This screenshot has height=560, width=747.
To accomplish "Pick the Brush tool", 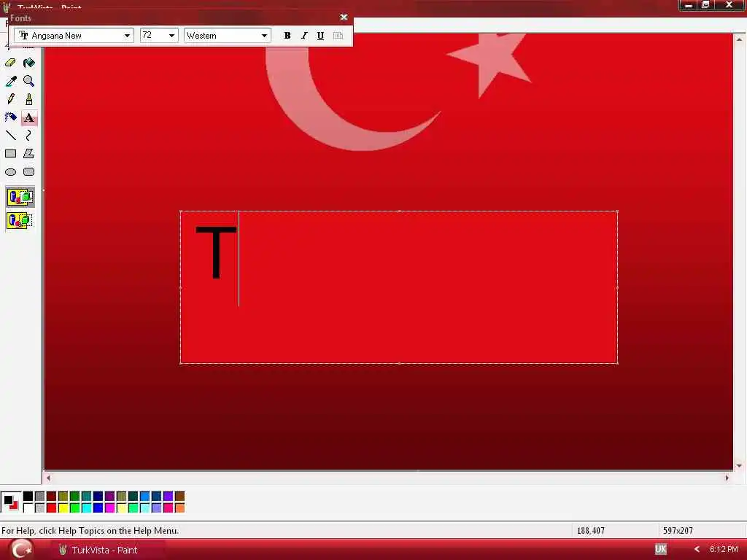I will click(28, 99).
